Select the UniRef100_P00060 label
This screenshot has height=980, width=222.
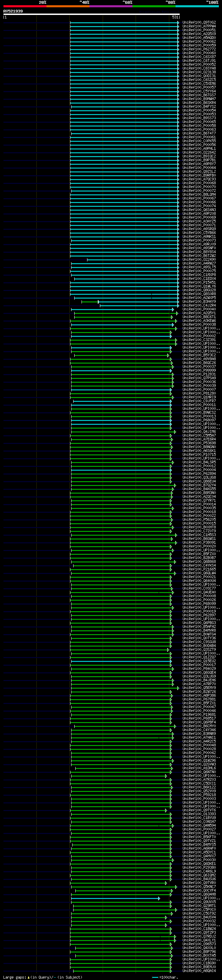click(199, 53)
